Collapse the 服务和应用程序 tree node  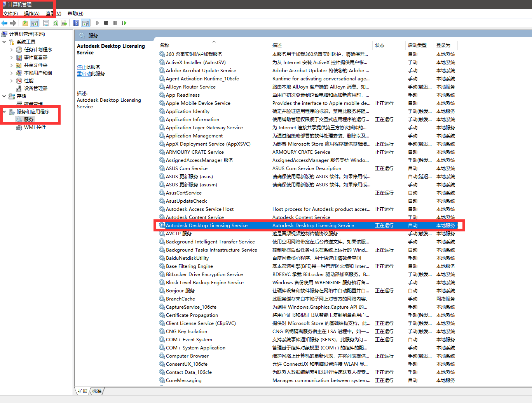[4, 112]
